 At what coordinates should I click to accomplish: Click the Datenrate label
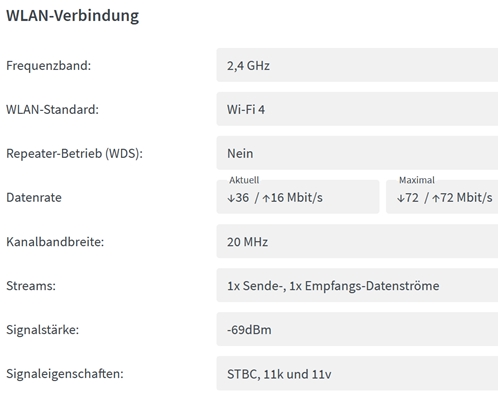click(34, 197)
